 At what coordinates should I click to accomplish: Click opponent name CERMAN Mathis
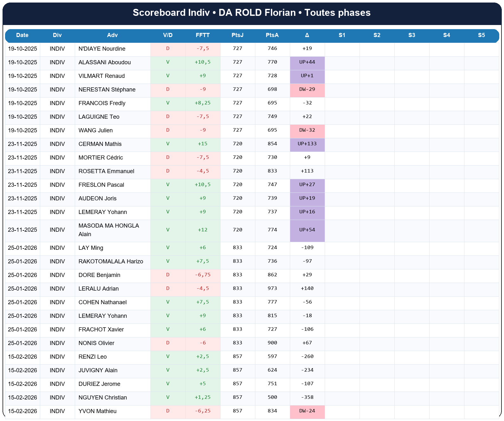click(x=100, y=144)
